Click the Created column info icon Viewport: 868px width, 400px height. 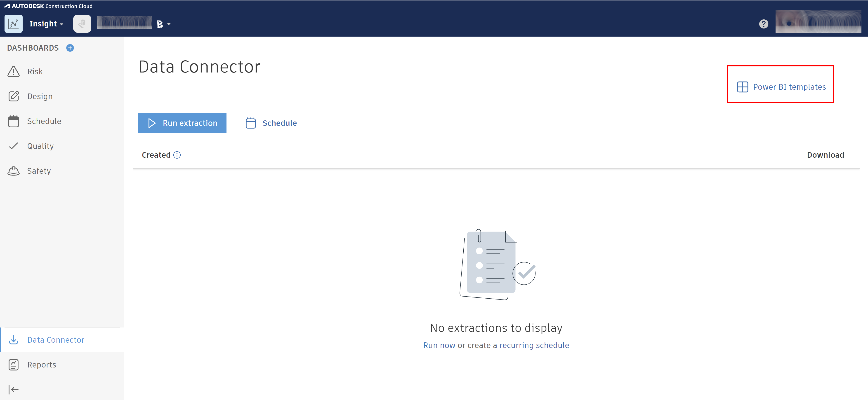(x=177, y=155)
